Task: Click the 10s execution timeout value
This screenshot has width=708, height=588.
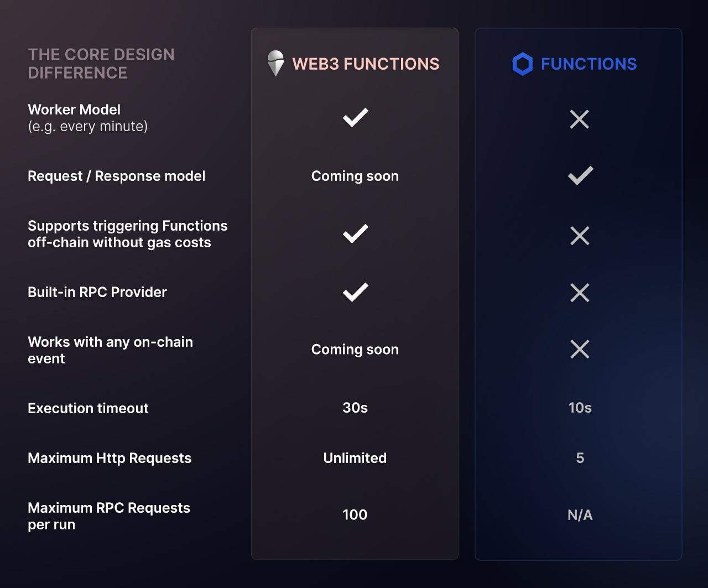Action: tap(580, 408)
